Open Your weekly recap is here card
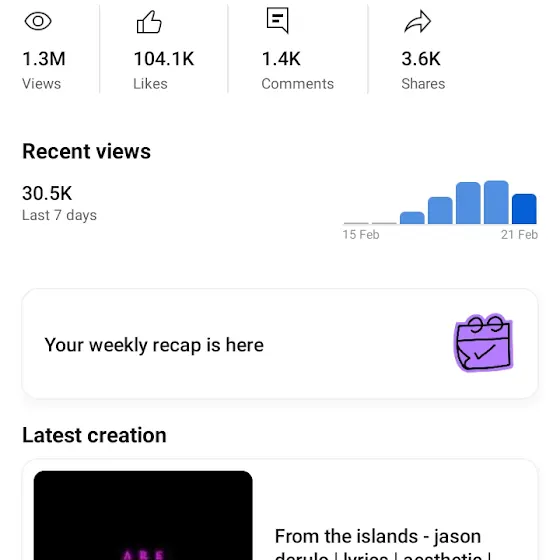The height and width of the screenshot is (560, 560). click(x=280, y=343)
